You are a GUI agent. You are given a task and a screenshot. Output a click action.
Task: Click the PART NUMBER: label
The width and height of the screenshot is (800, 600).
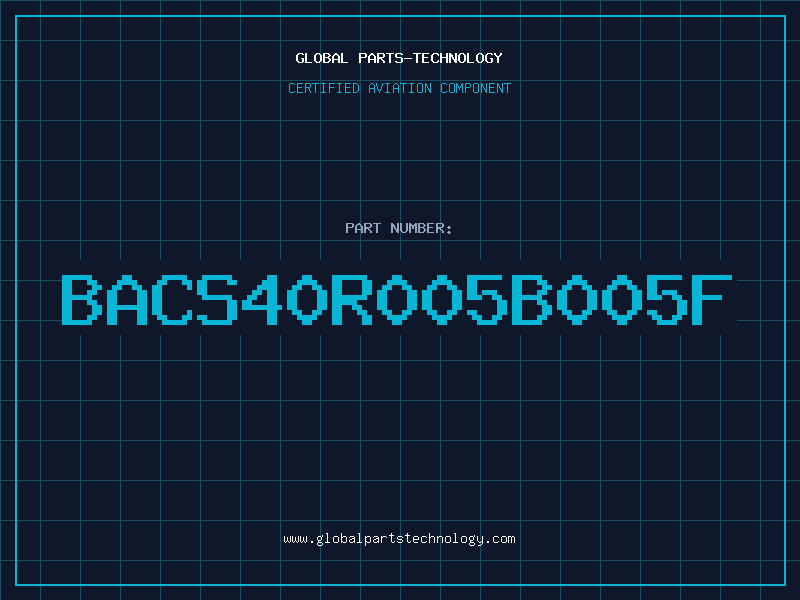tap(399, 228)
